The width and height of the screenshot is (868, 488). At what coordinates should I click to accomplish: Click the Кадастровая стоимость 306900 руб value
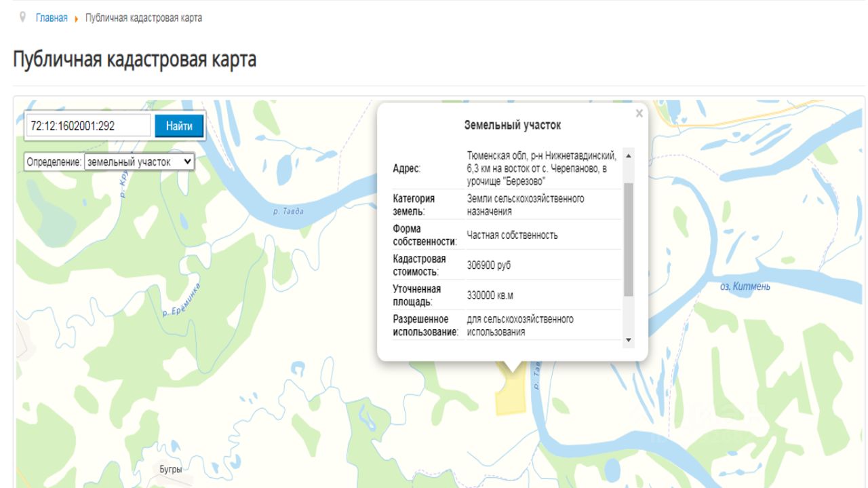point(489,265)
